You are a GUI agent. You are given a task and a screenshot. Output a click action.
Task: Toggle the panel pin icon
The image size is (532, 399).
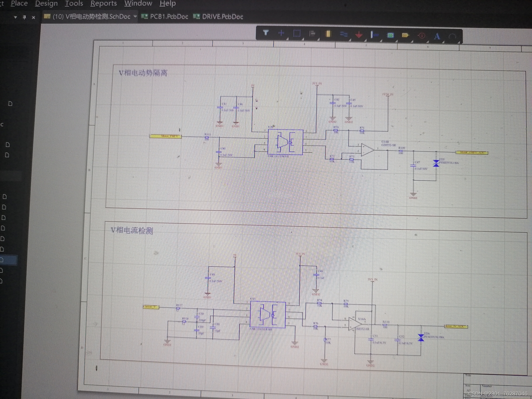[x=24, y=17]
